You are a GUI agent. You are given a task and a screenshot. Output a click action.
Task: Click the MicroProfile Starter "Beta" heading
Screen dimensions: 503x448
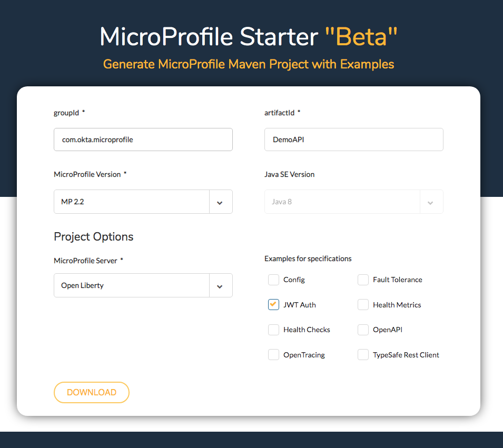pyautogui.click(x=249, y=37)
